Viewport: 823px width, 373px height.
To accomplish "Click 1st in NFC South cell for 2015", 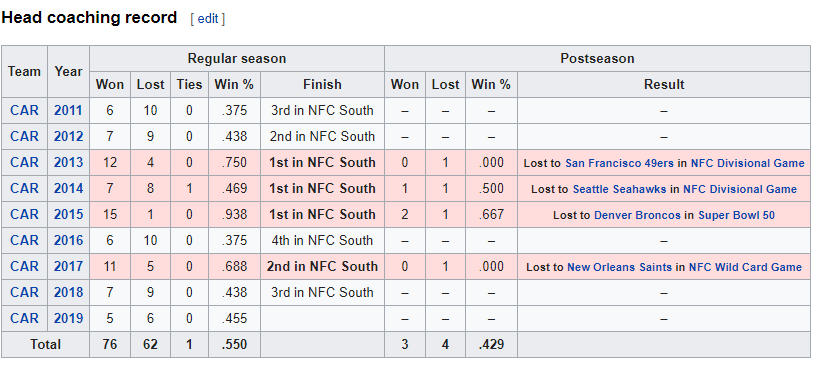I will (x=322, y=215).
